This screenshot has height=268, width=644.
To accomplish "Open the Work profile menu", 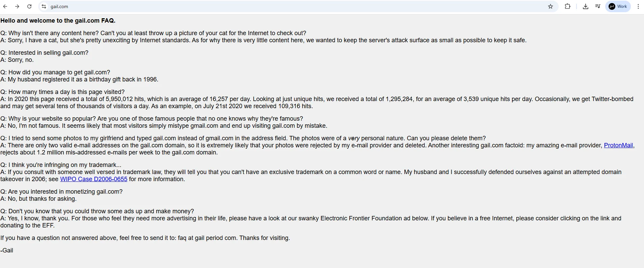I will pyautogui.click(x=618, y=6).
